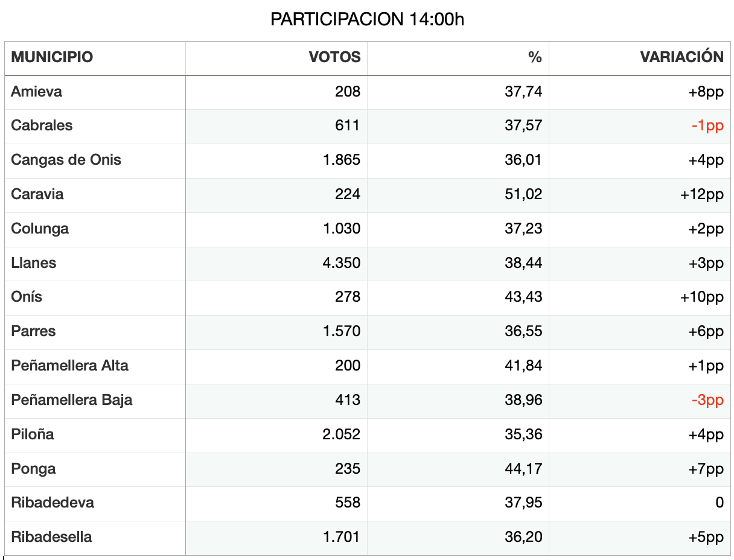Click the red -1pp value for Cabrales
734x560 pixels.
707,126
